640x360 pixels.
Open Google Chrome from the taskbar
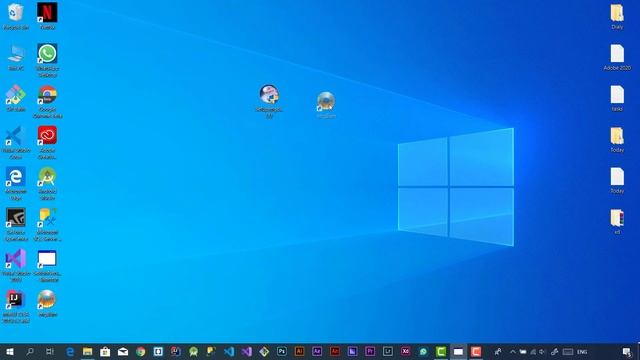(140, 351)
